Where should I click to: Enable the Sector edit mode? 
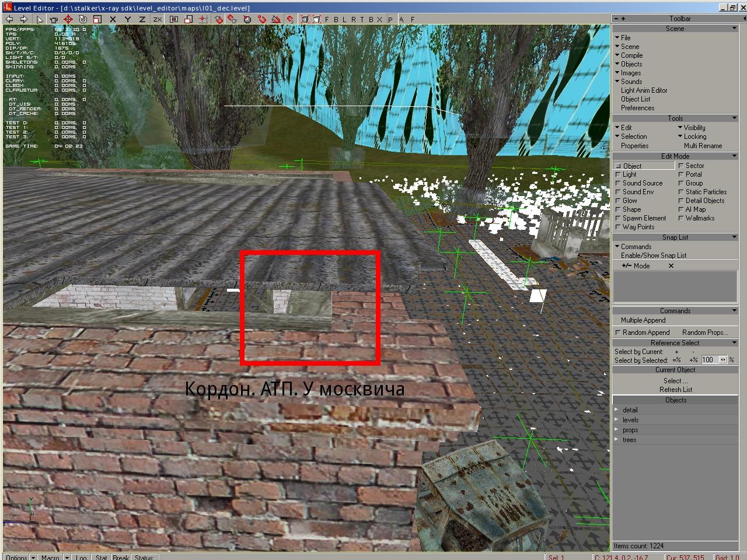pos(692,166)
